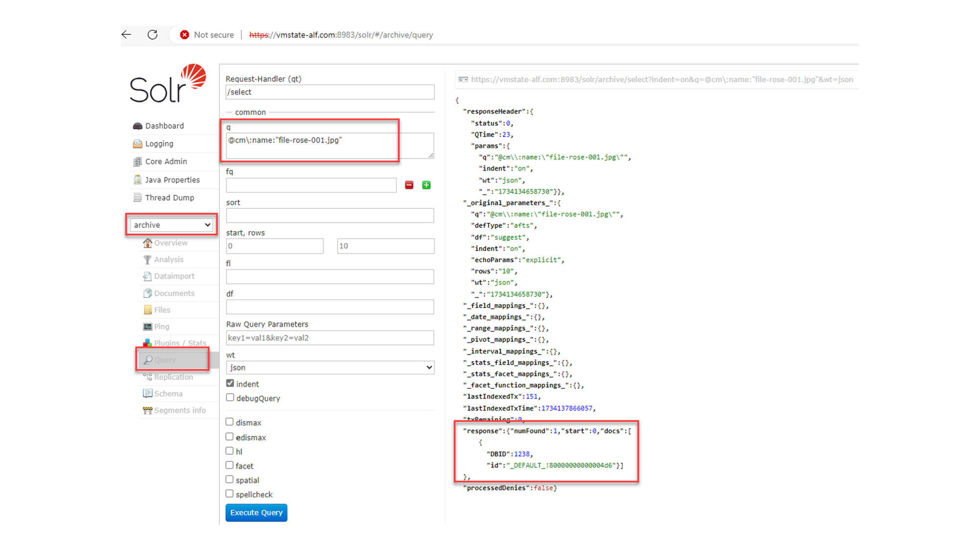Open the generated select query URL link

[662, 79]
